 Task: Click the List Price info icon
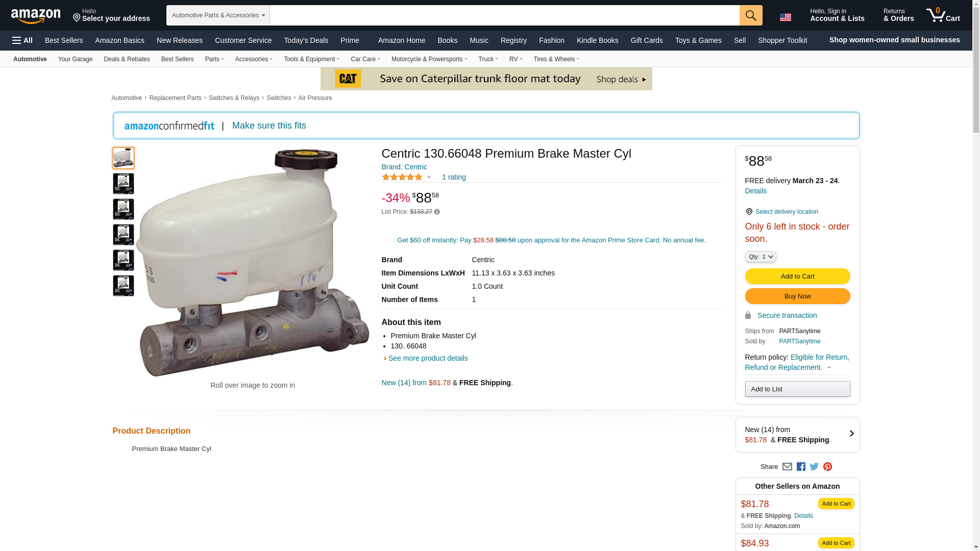[x=437, y=212]
